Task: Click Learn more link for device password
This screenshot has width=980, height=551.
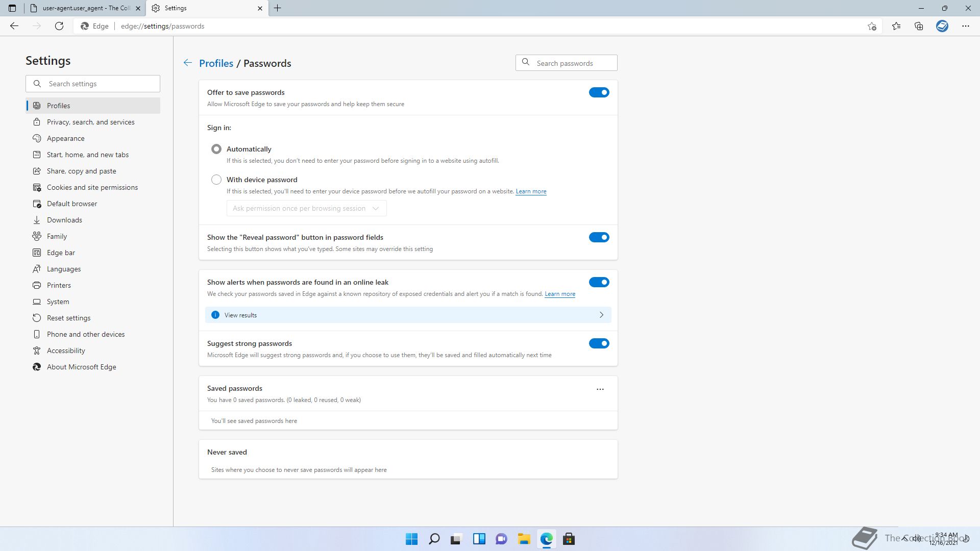Action: [531, 191]
